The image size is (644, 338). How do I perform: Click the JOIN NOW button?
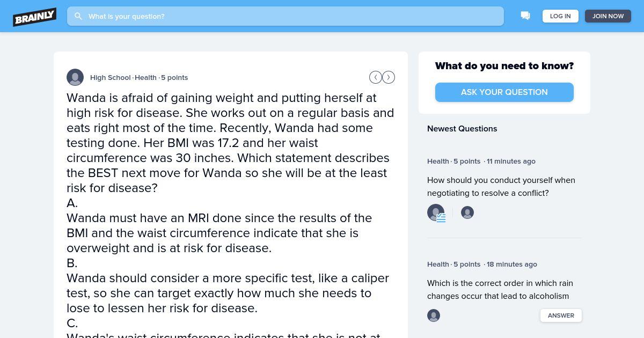click(x=608, y=16)
